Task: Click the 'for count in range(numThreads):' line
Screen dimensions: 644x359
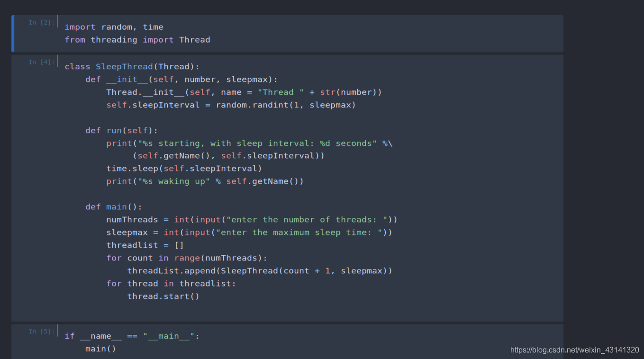Action: tap(187, 258)
